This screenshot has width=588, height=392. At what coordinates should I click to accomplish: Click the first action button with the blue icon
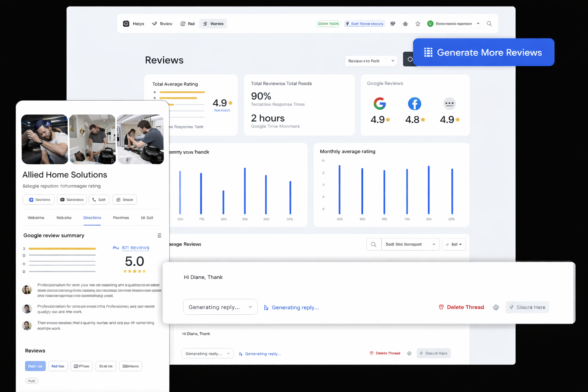(x=39, y=199)
